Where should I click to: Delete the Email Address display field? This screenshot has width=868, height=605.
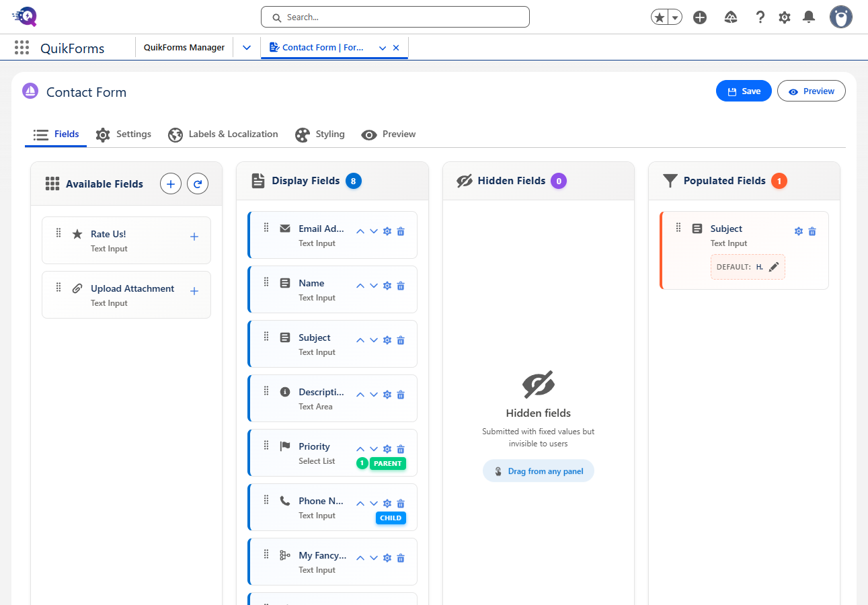click(401, 231)
